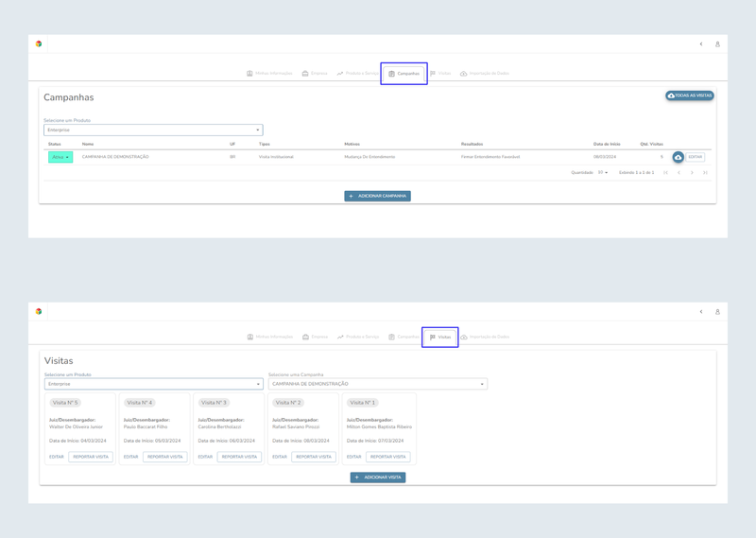This screenshot has height=538, width=756.
Task: Open Importação de Dados tab on the Visitas screen
Action: pyautogui.click(x=485, y=337)
